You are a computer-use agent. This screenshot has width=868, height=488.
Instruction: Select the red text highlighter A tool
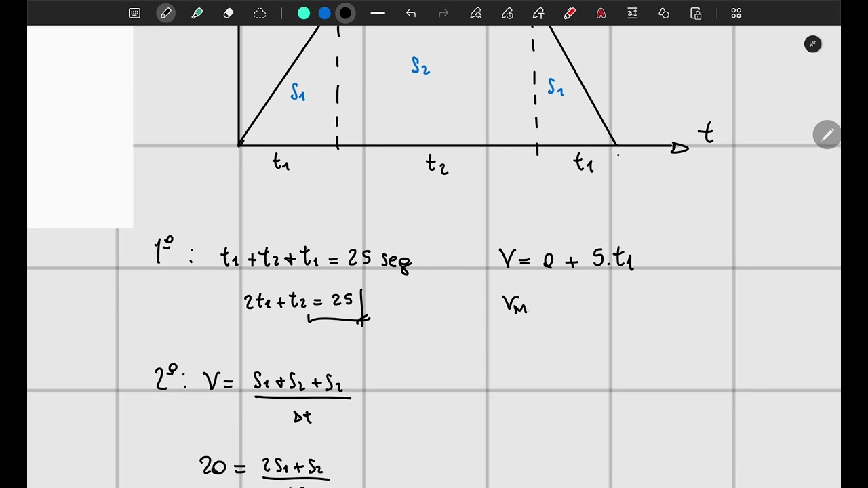pos(601,13)
